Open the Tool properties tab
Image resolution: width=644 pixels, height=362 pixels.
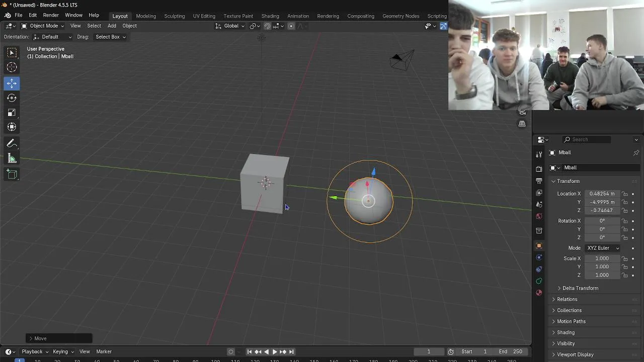[x=539, y=154]
